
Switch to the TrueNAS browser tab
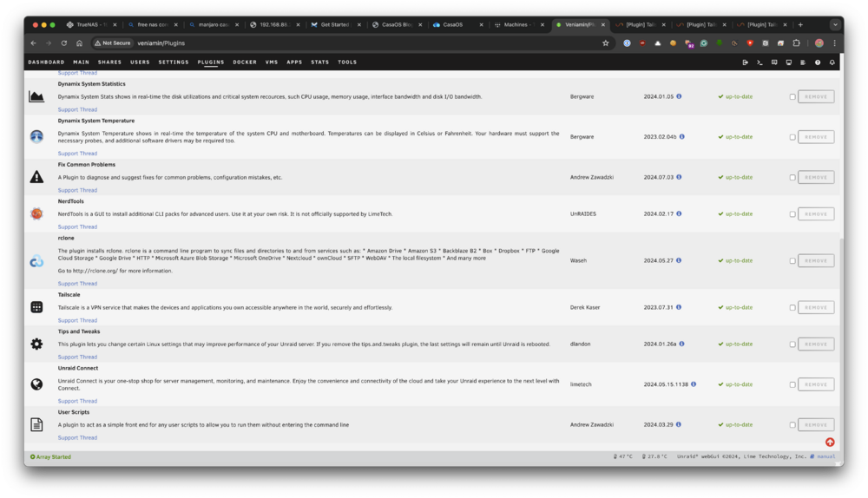[x=91, y=24]
